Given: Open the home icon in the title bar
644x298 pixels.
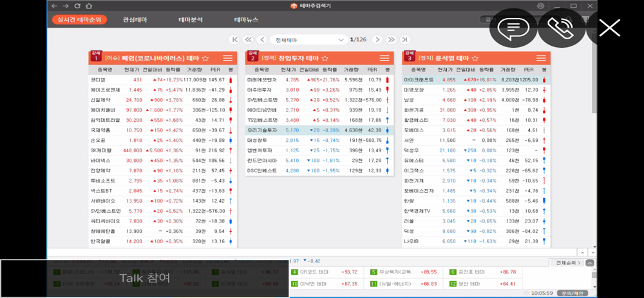Looking at the screenshot, I should click(x=89, y=6).
